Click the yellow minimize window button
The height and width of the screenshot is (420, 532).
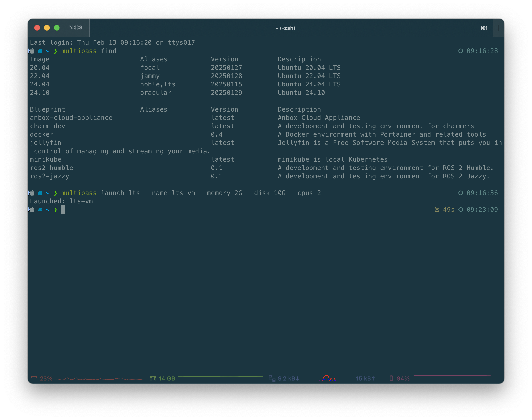coord(47,28)
